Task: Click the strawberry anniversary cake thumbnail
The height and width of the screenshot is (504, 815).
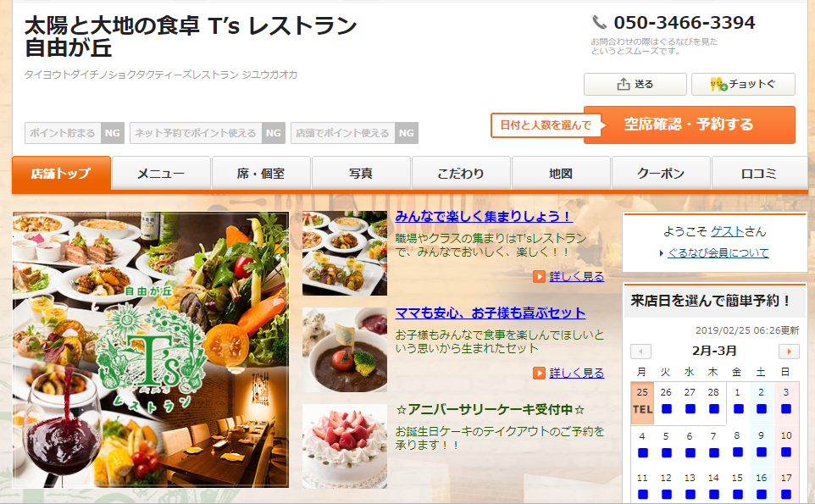Action: 345,446
